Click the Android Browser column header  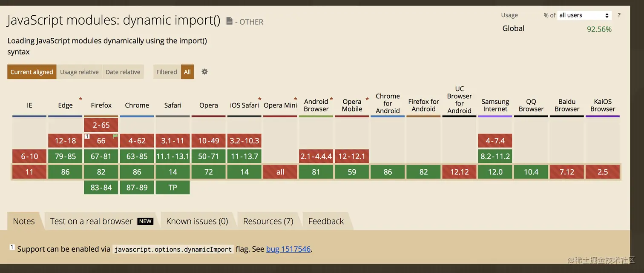pos(316,105)
